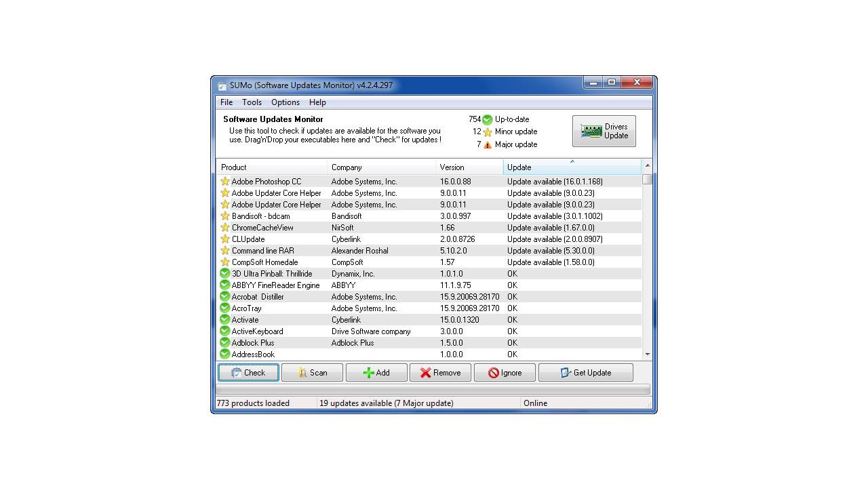Click the star icon next to Bandisoft - bdcam
This screenshot has width=868, height=488.
224,216
